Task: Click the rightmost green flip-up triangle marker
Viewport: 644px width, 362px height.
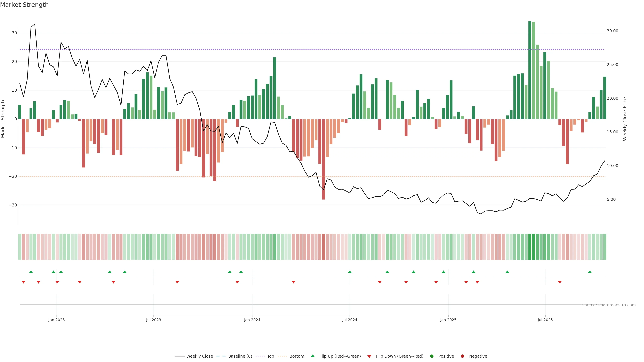Action: 590,272
